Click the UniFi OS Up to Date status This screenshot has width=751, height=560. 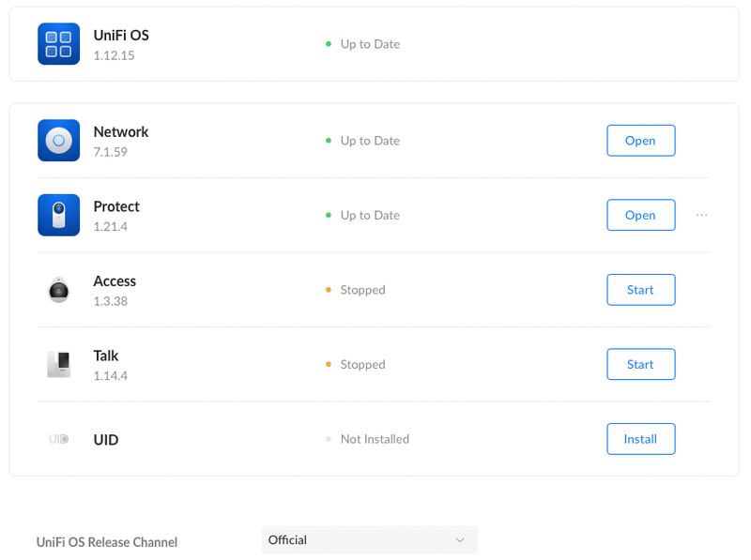tap(369, 44)
